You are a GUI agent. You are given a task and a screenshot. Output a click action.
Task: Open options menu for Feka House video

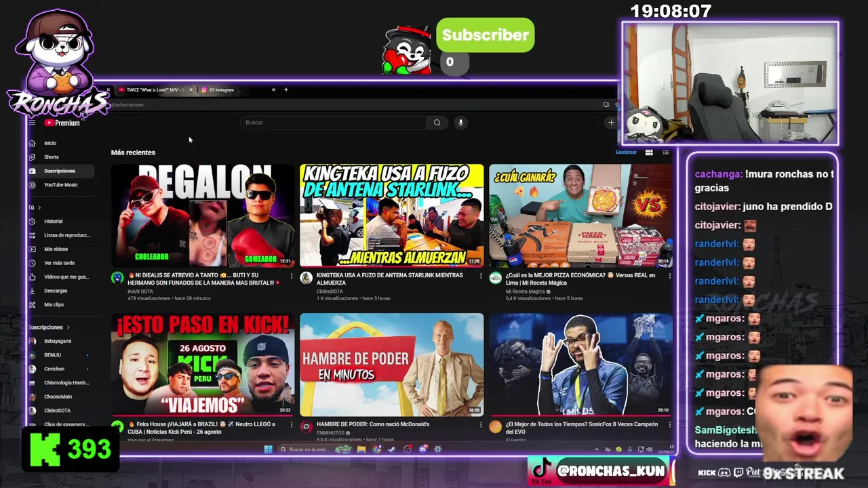292,424
